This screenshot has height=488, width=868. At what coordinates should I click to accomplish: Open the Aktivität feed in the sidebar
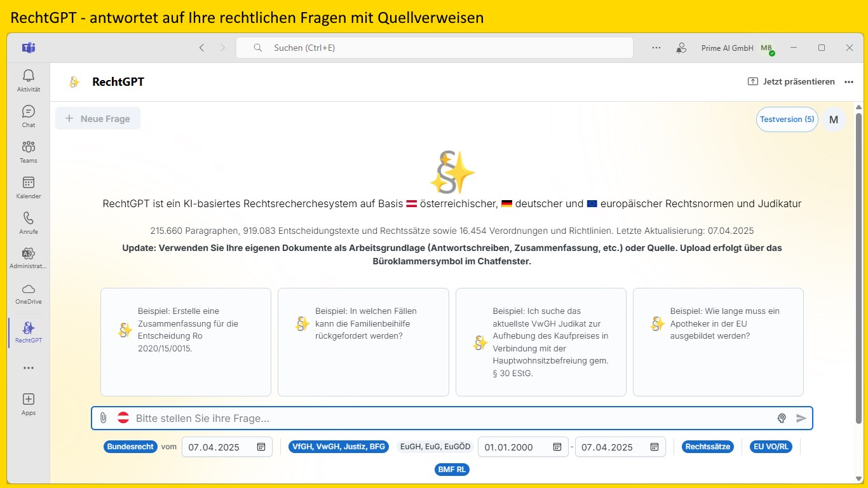pyautogui.click(x=29, y=81)
